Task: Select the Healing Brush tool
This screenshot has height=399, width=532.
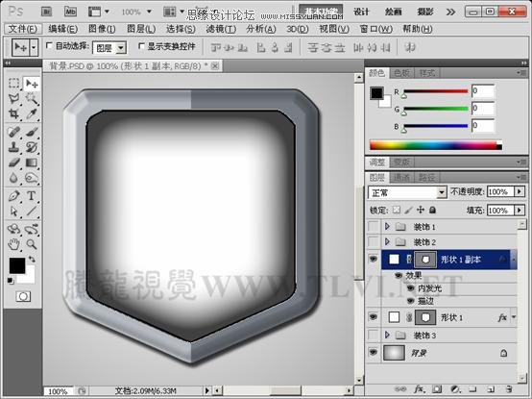Action: [13, 132]
